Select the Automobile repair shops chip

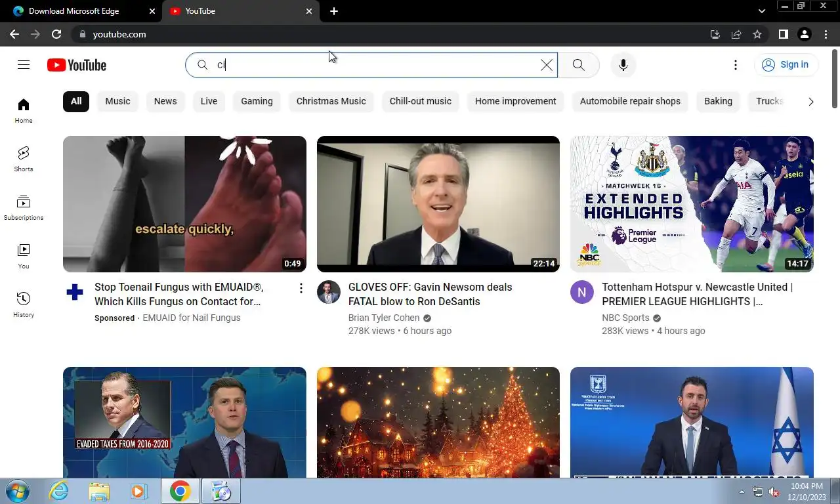630,101
